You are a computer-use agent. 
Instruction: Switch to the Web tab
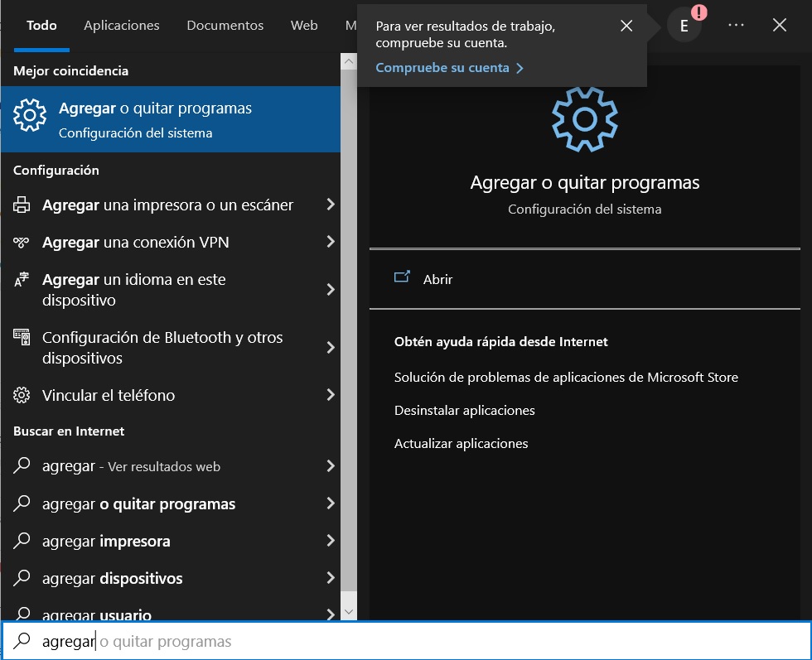coord(304,26)
